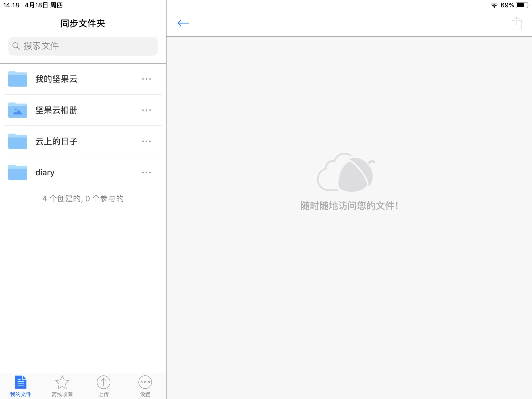Switch to the 设置 tab
The height and width of the screenshot is (399, 532).
[145, 386]
